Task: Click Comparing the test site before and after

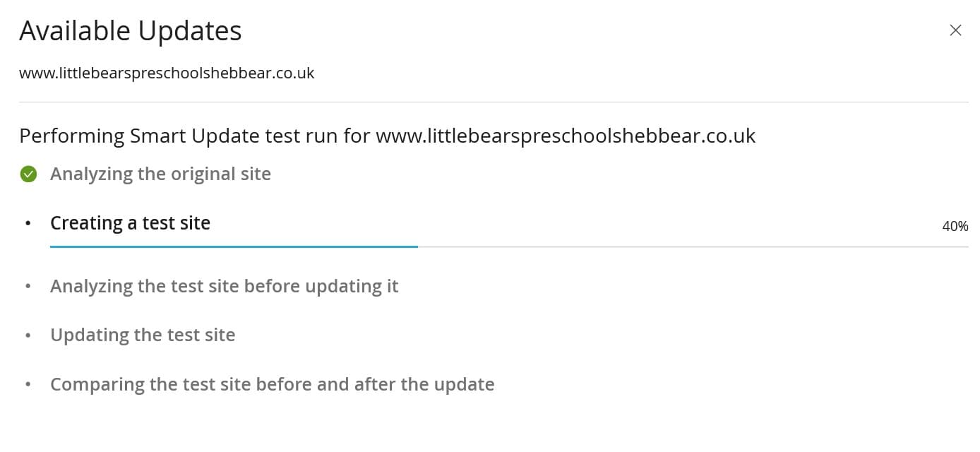Action: pyautogui.click(x=272, y=384)
